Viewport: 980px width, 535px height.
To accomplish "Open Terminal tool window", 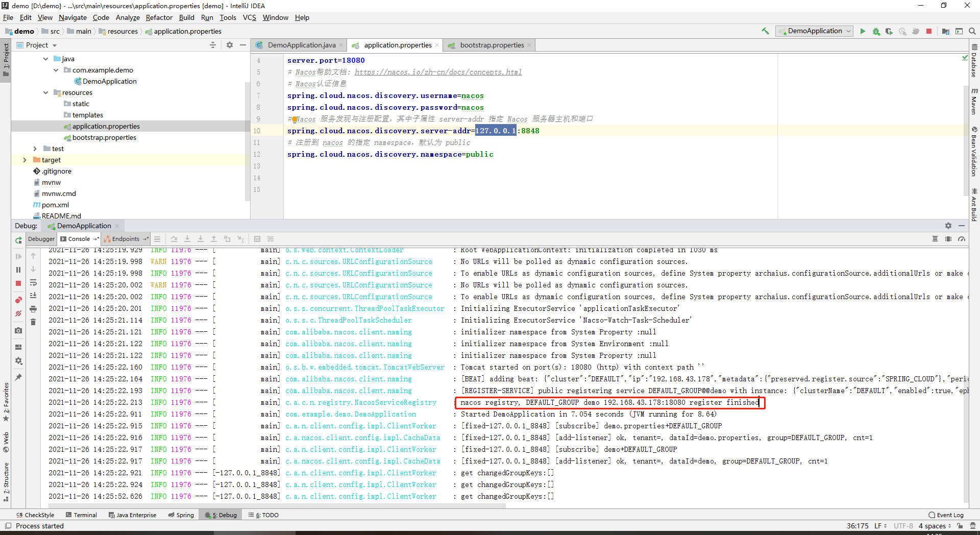I will (81, 515).
